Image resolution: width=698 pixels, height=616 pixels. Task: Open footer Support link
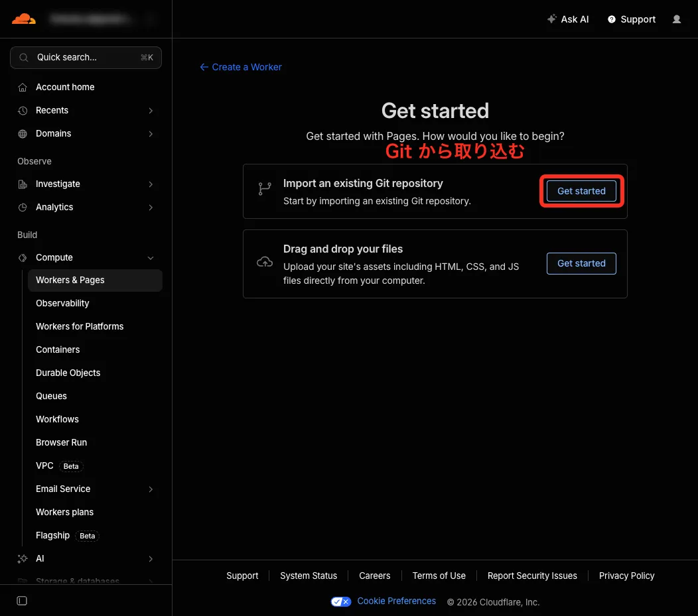point(242,576)
